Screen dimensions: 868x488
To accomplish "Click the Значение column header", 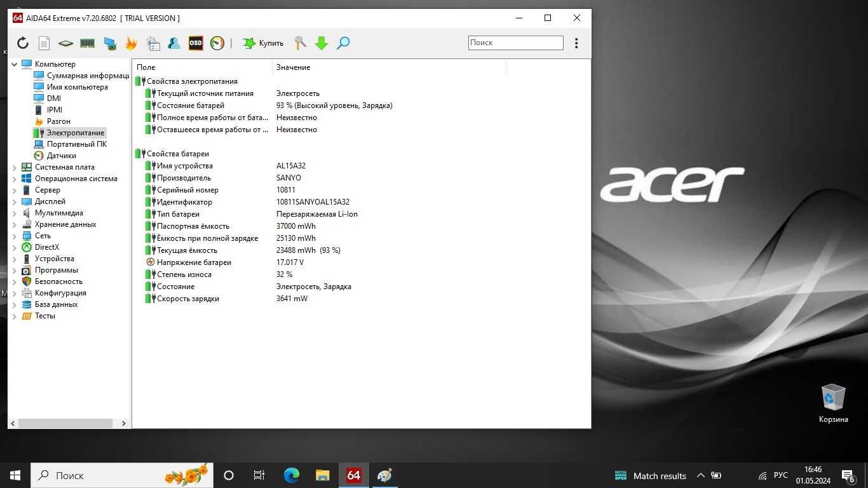I will 390,67.
